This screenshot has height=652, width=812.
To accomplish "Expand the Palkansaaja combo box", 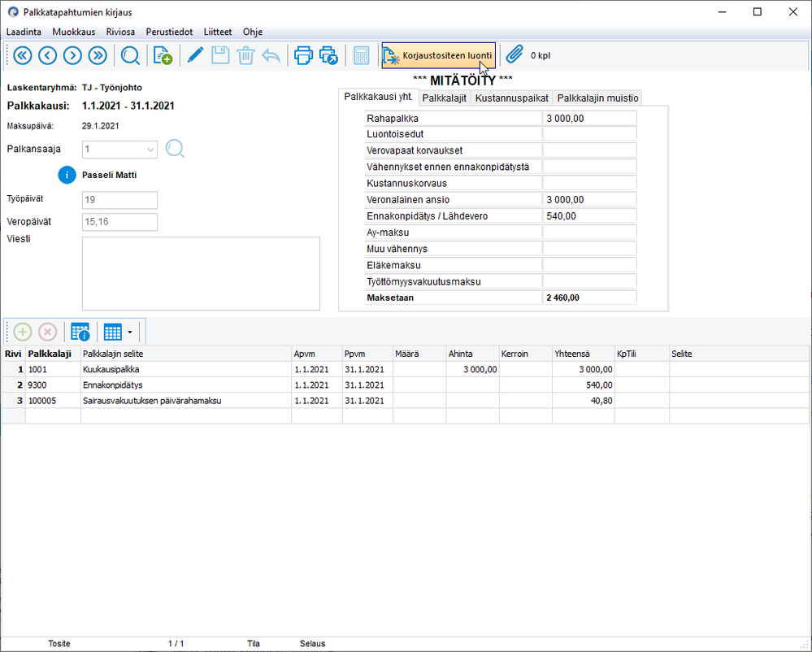I will (x=150, y=150).
